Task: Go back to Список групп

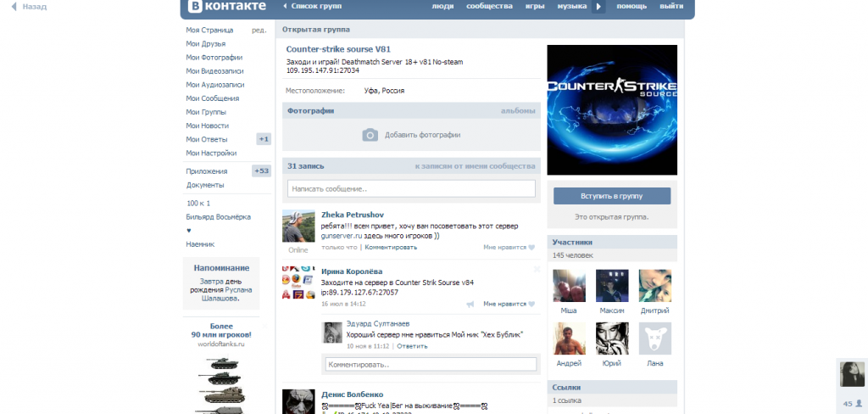Action: [314, 6]
